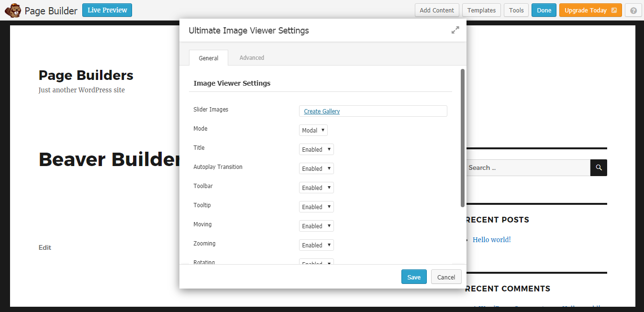This screenshot has height=312, width=644.
Task: Click the Create Gallery link
Action: tap(322, 111)
